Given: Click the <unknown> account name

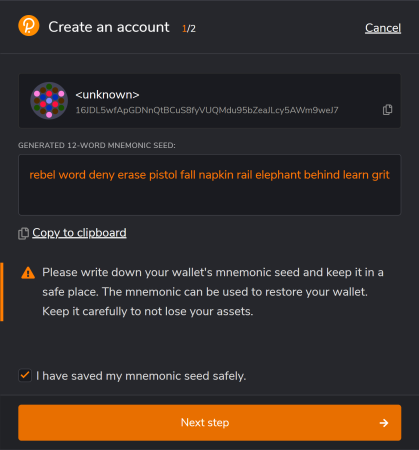Looking at the screenshot, I should tap(107, 95).
